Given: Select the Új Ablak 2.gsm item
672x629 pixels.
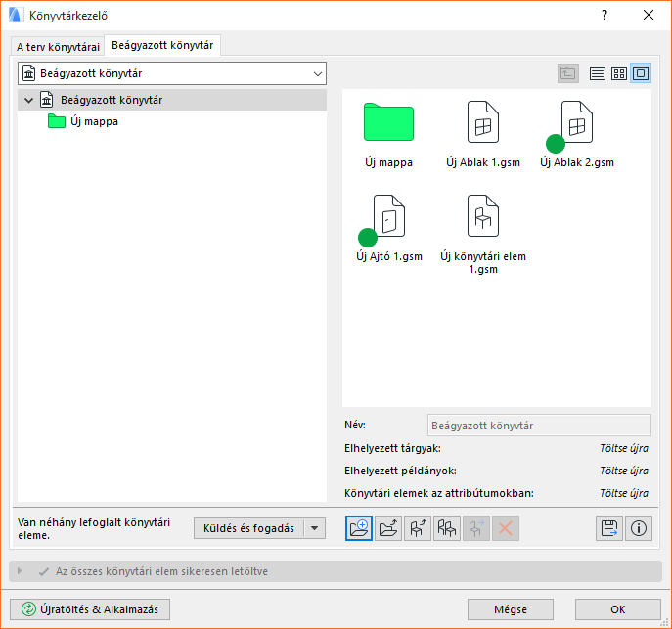Looking at the screenshot, I should (577, 134).
